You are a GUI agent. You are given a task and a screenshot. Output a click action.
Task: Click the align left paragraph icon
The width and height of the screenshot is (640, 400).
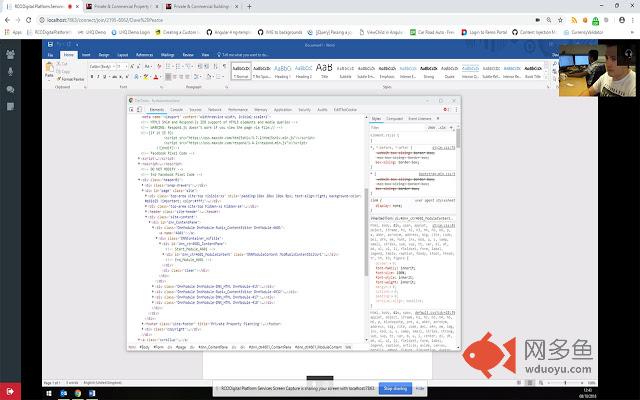coord(168,77)
